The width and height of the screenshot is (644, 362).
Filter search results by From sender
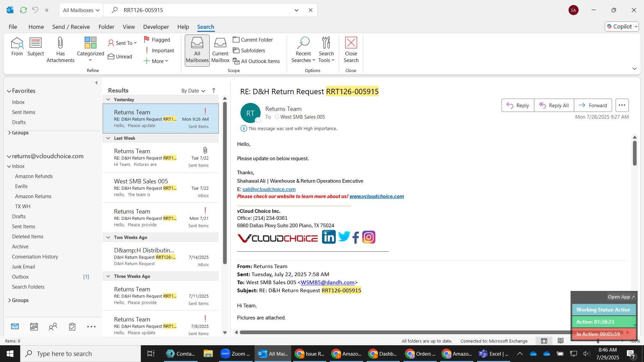click(17, 47)
